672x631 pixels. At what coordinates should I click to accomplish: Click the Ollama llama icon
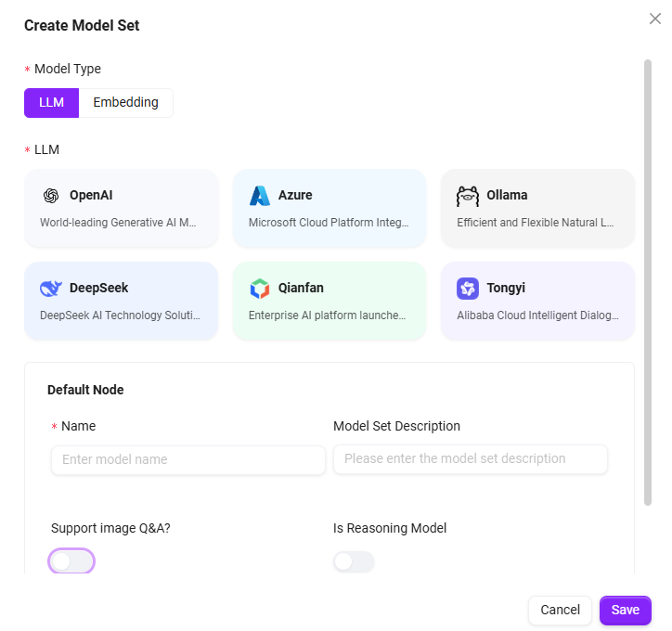(468, 196)
